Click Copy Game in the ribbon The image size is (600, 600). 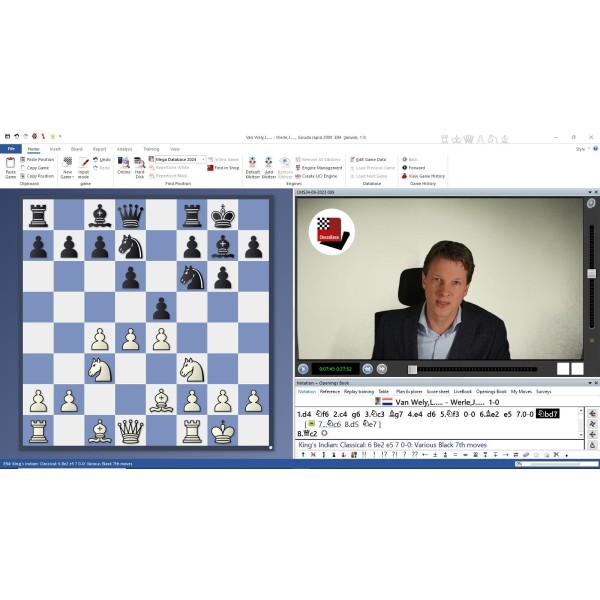click(34, 168)
